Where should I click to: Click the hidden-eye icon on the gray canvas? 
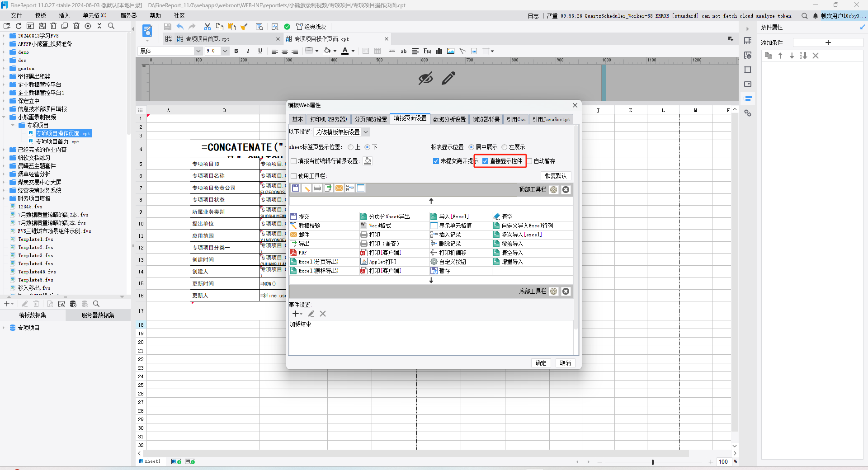pyautogui.click(x=425, y=79)
